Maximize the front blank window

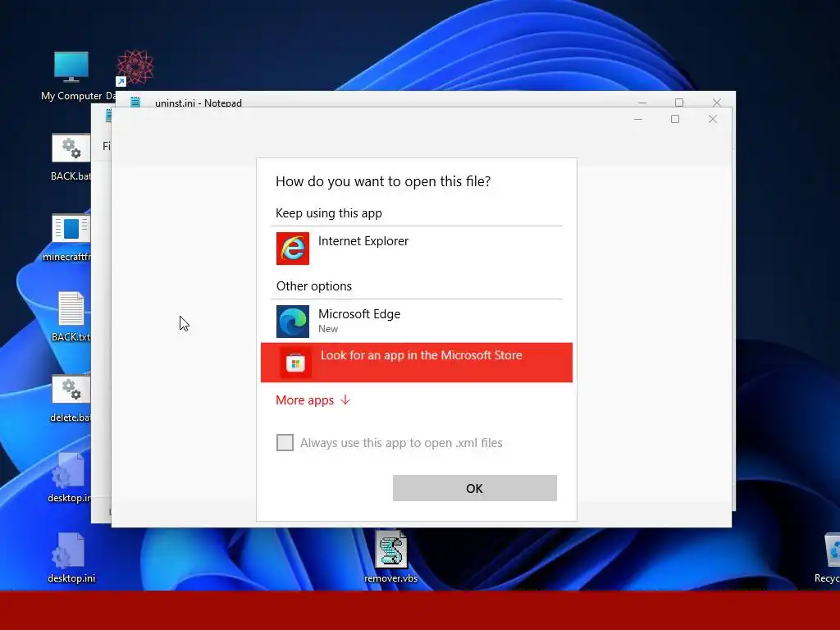(x=675, y=120)
